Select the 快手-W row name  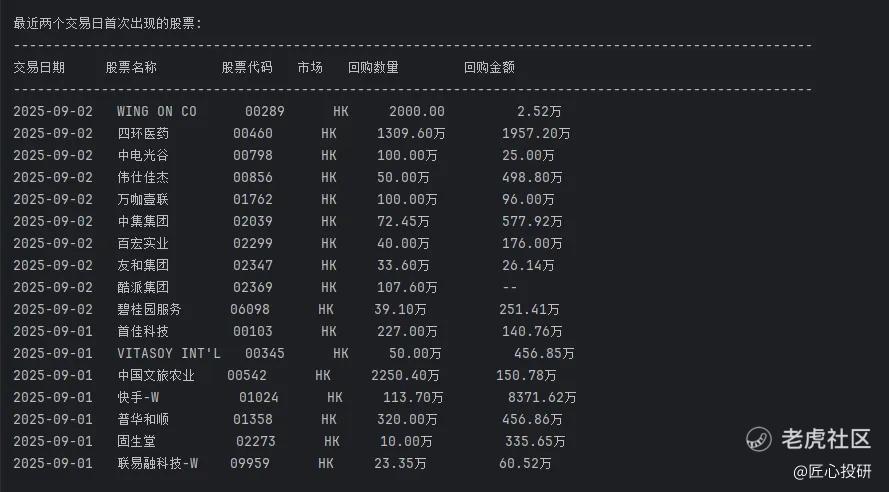point(138,397)
